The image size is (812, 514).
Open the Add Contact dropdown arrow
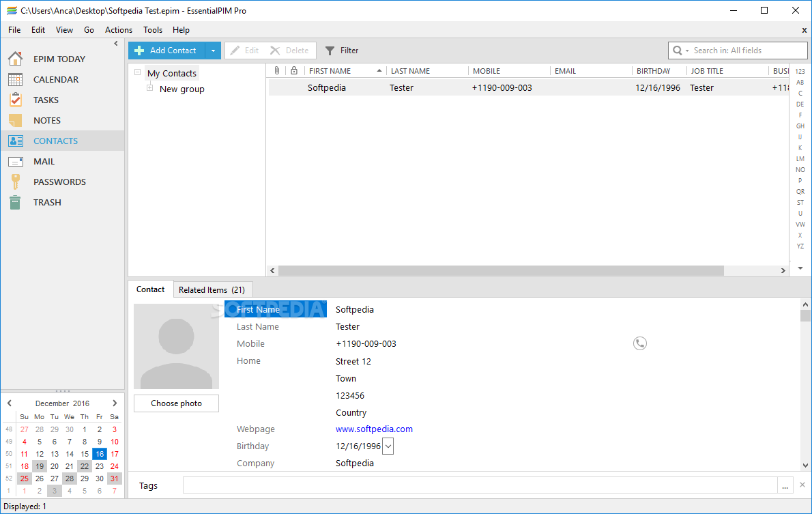pos(214,51)
